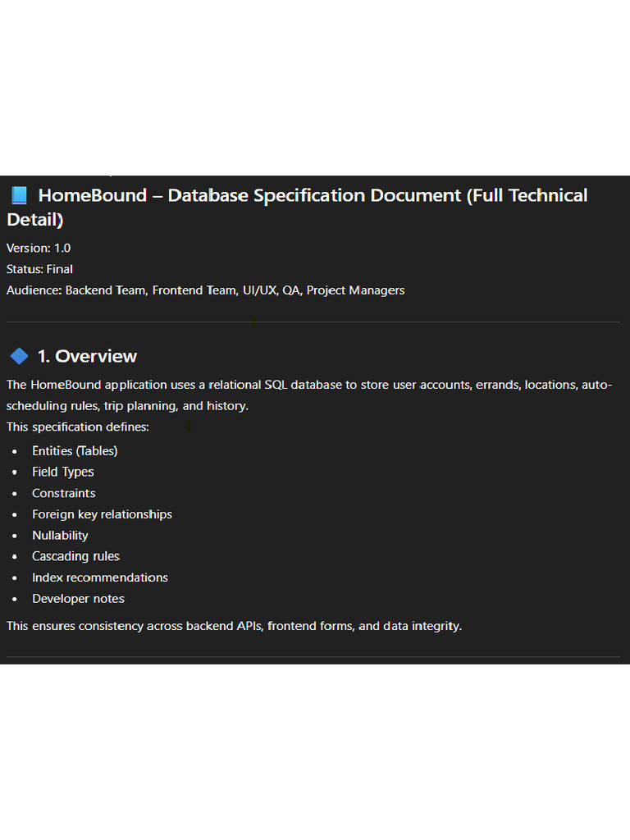Image resolution: width=630 pixels, height=840 pixels.
Task: Click the 'Nullability' bullet item
Action: 60,535
